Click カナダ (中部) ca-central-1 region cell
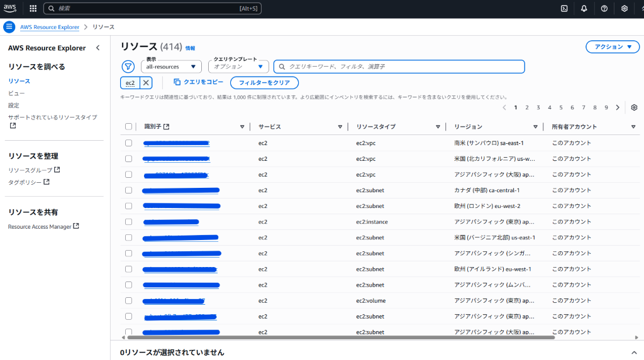 [x=487, y=190]
